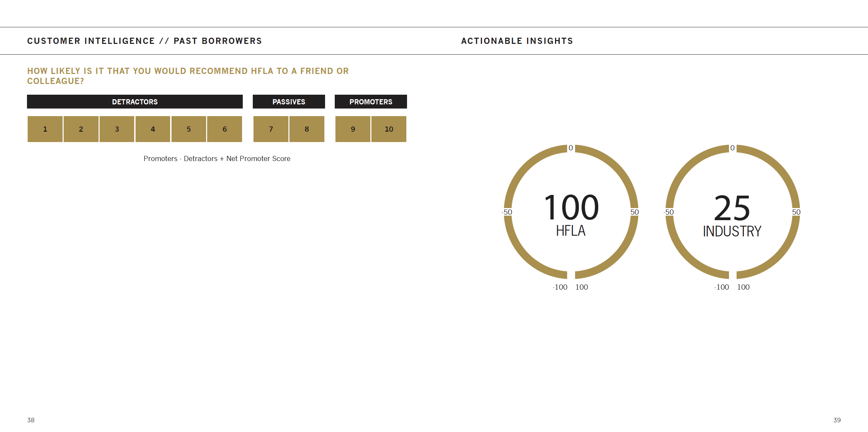The height and width of the screenshot is (432, 868).
Task: Click page number 38
Action: point(31,420)
